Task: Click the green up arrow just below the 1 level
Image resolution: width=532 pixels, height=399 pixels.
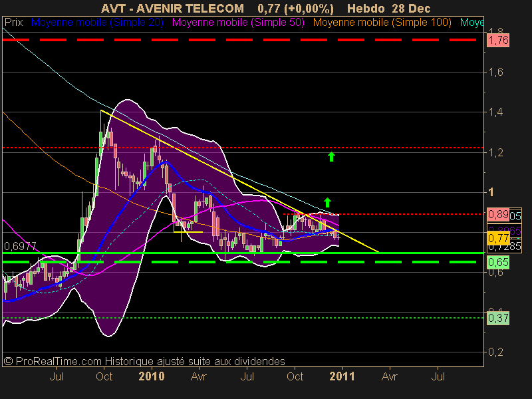Action: coord(327,203)
